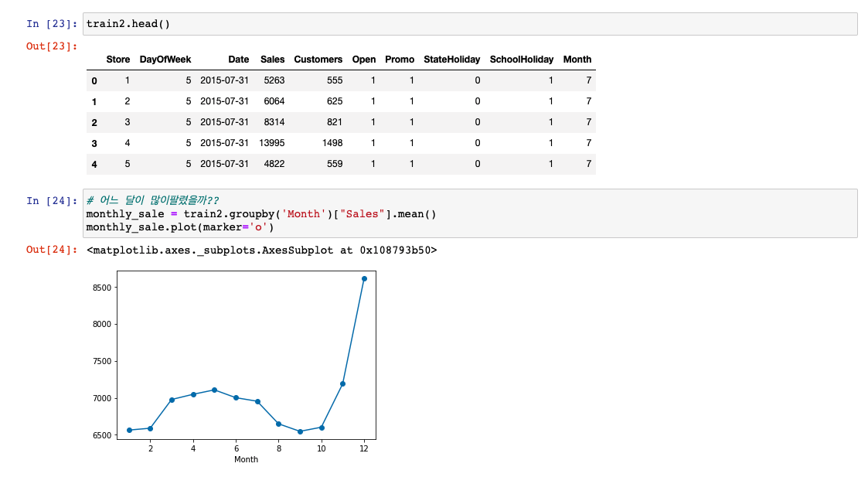
Task: Click the train2.head() code cell input
Action: point(470,24)
